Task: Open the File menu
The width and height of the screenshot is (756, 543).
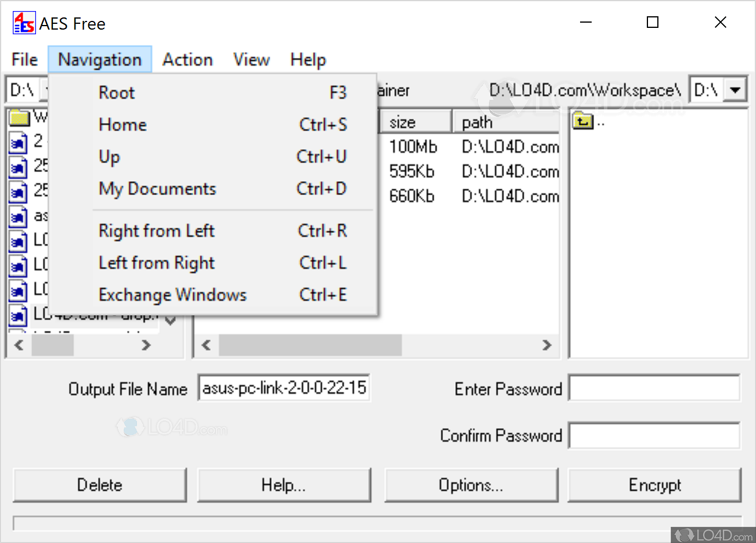Action: point(24,59)
